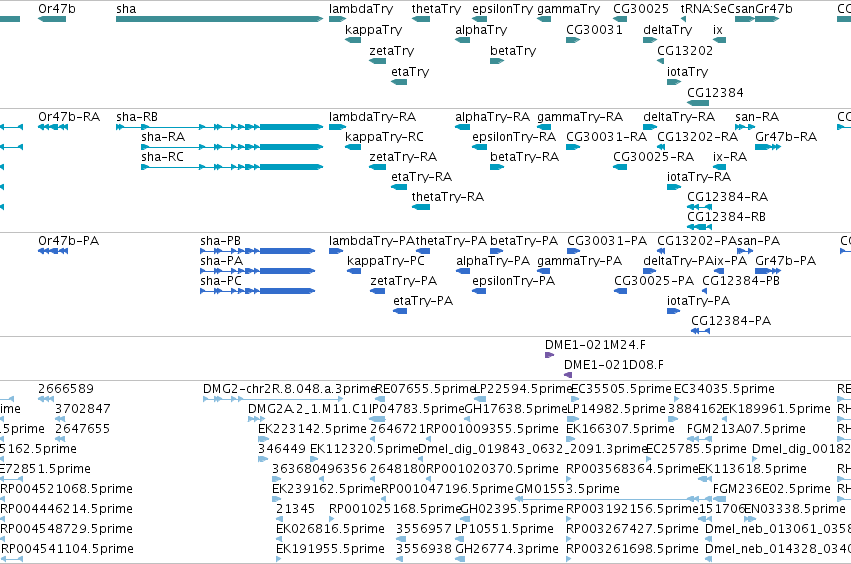
Task: Open the CG30025-PA protein label
Action: click(654, 281)
